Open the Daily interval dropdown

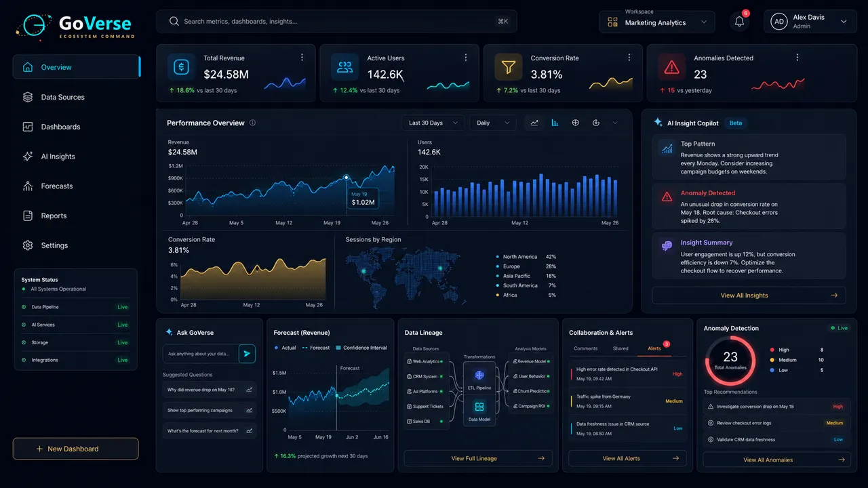click(x=493, y=123)
